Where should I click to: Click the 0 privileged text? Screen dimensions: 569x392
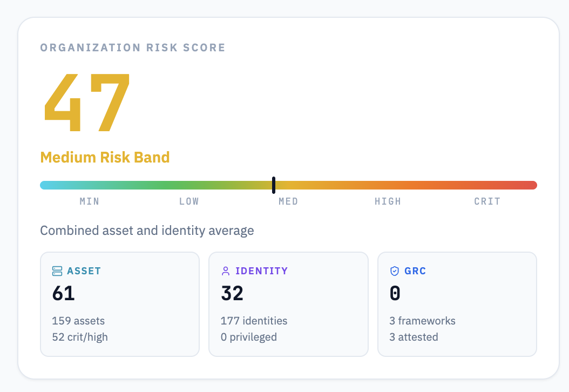tap(248, 337)
